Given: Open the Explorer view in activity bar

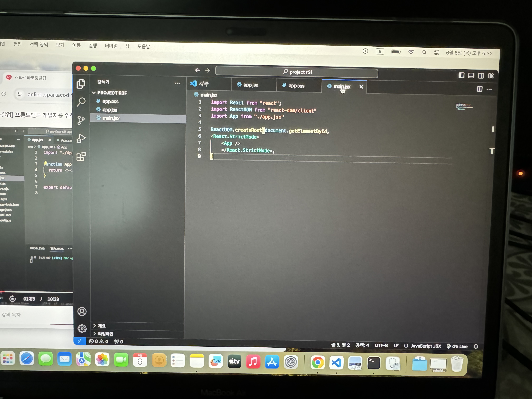Looking at the screenshot, I should coord(81,84).
